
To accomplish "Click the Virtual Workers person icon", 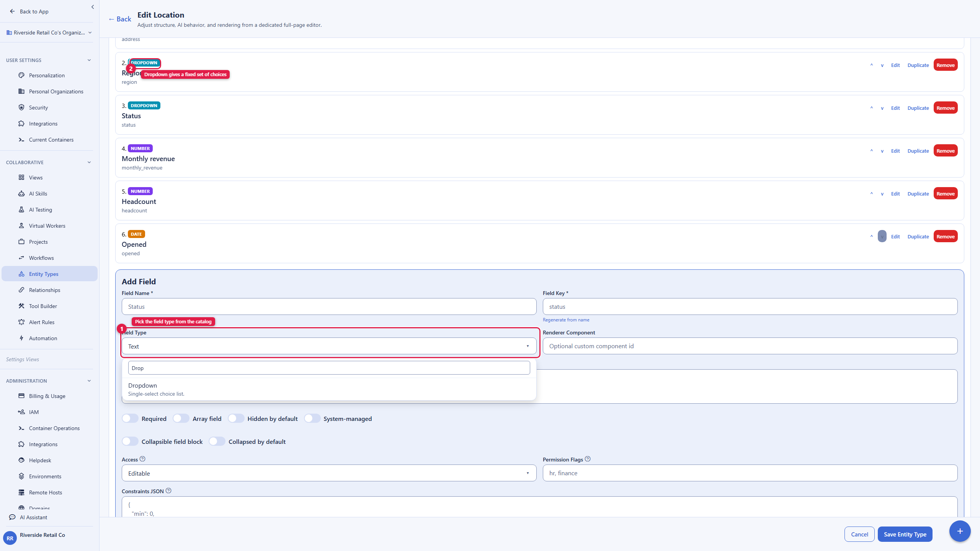I will [x=21, y=226].
